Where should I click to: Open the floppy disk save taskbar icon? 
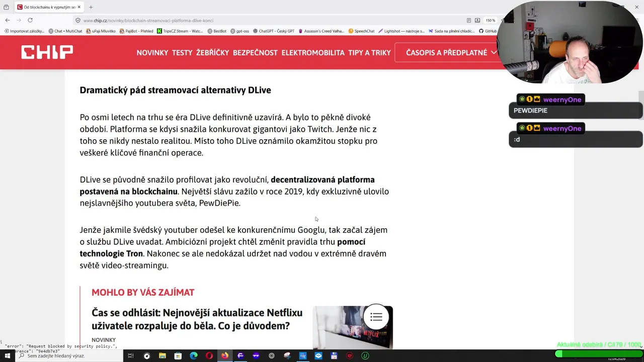[x=334, y=355]
